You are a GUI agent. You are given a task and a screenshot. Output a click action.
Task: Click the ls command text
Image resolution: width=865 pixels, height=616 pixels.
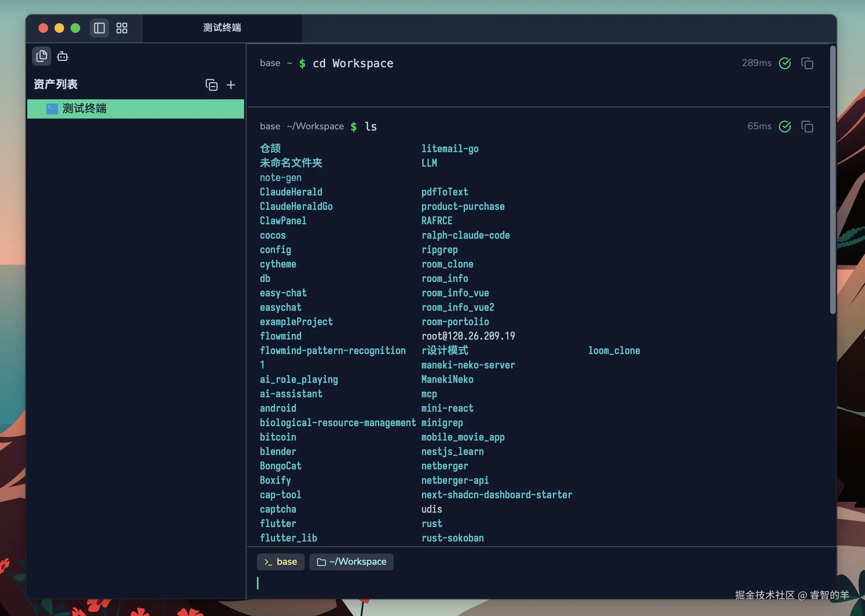point(371,127)
